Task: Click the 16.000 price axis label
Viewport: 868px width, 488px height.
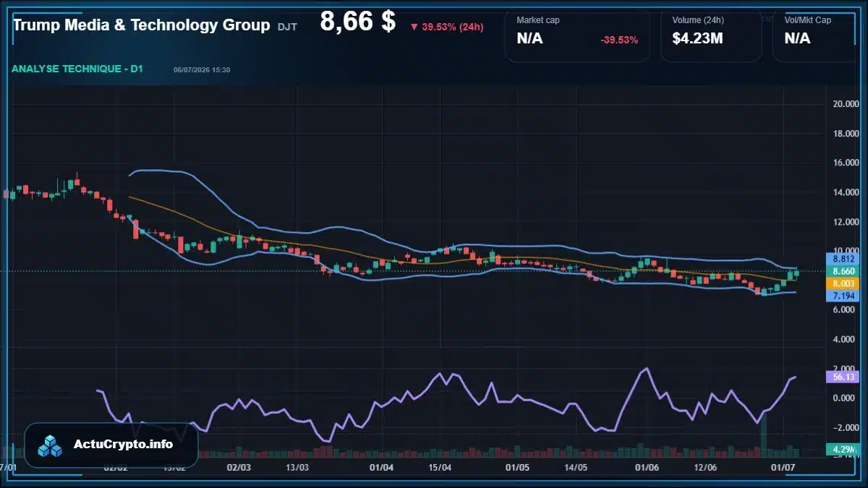Action: point(846,163)
